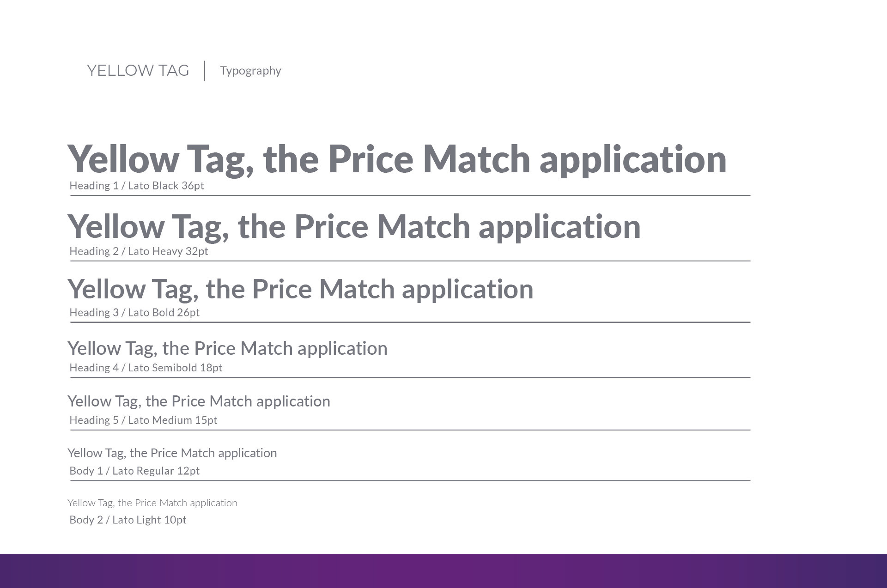Click the Heading 3 / Lato Bold 26pt caption
This screenshot has height=588, width=887.
(x=134, y=312)
